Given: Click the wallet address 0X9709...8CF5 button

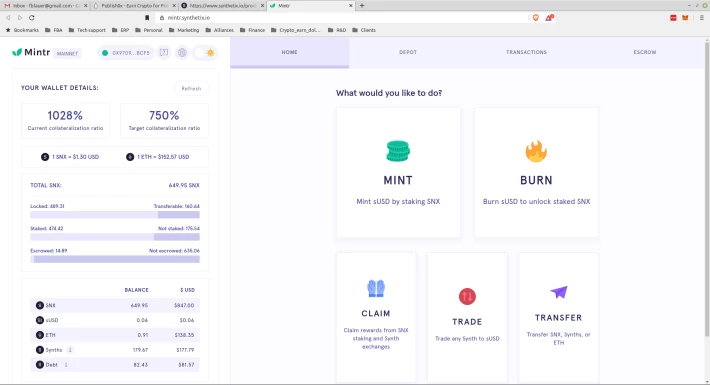Looking at the screenshot, I should 126,53.
